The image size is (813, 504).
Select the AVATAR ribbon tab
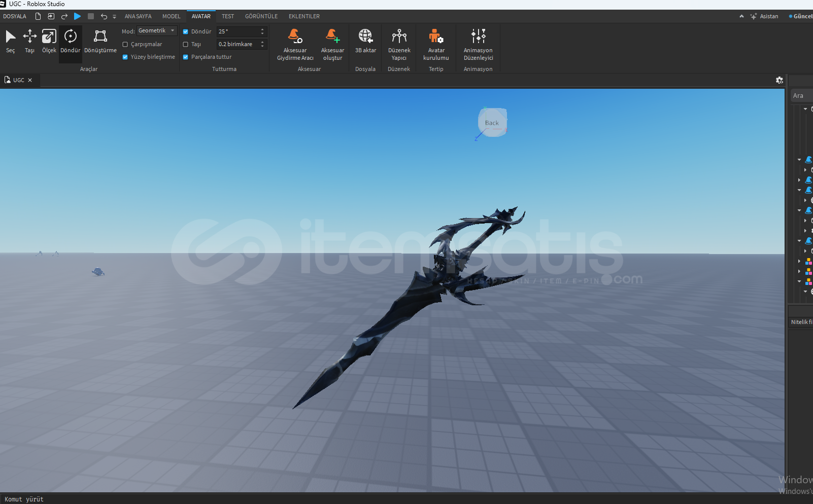click(201, 16)
